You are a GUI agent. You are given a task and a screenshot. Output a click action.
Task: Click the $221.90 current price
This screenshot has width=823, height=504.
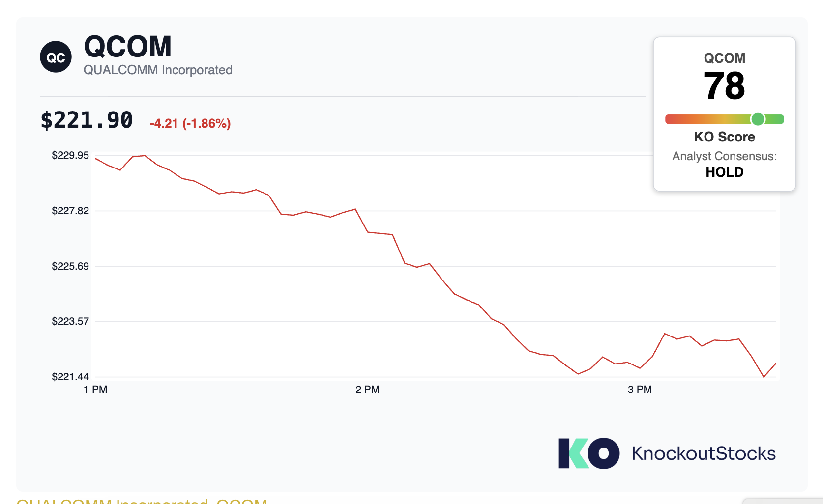[87, 120]
